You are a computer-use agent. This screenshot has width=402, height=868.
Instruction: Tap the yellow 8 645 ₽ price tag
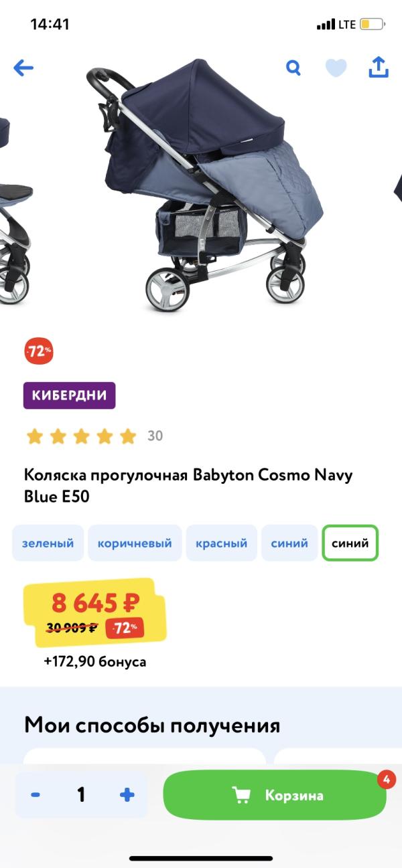click(x=95, y=613)
